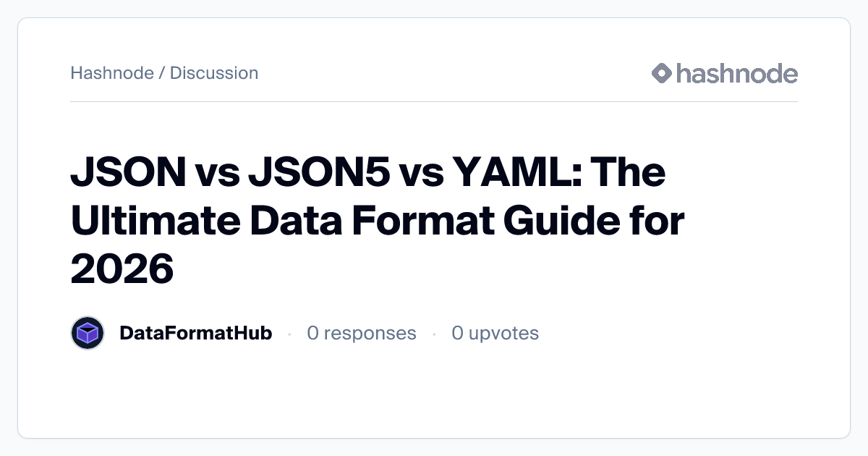Go to Hashnode breadcrumb link

click(111, 73)
